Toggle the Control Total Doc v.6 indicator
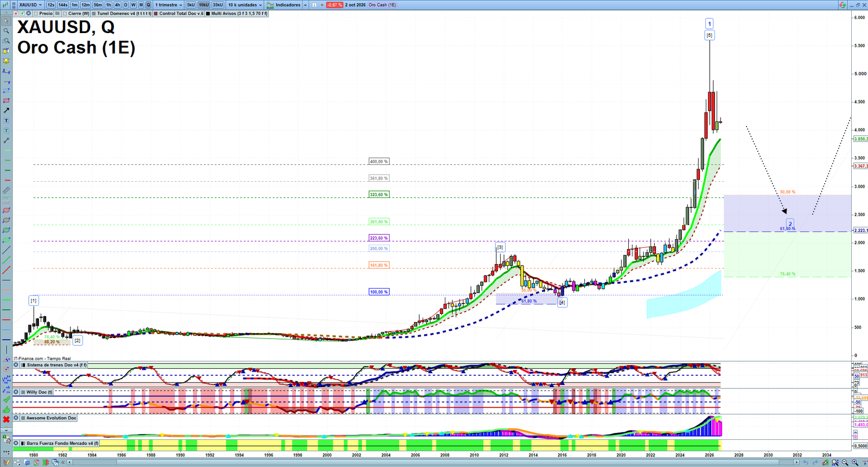This screenshot has width=868, height=467. coord(178,14)
